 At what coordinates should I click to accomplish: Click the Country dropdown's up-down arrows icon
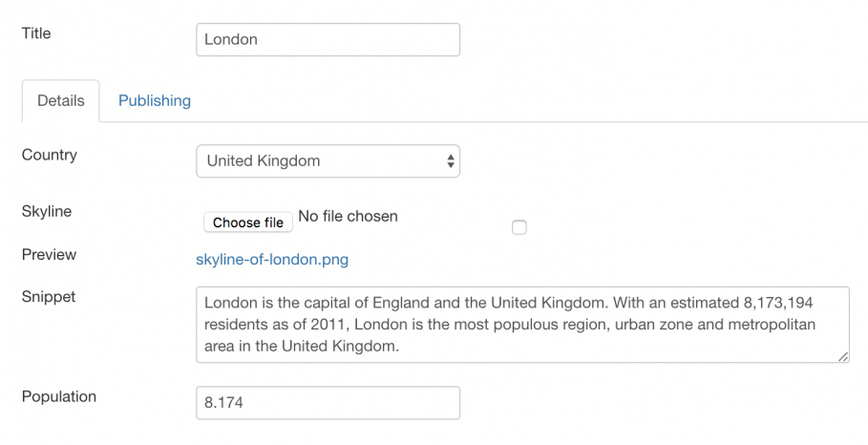[x=451, y=161]
